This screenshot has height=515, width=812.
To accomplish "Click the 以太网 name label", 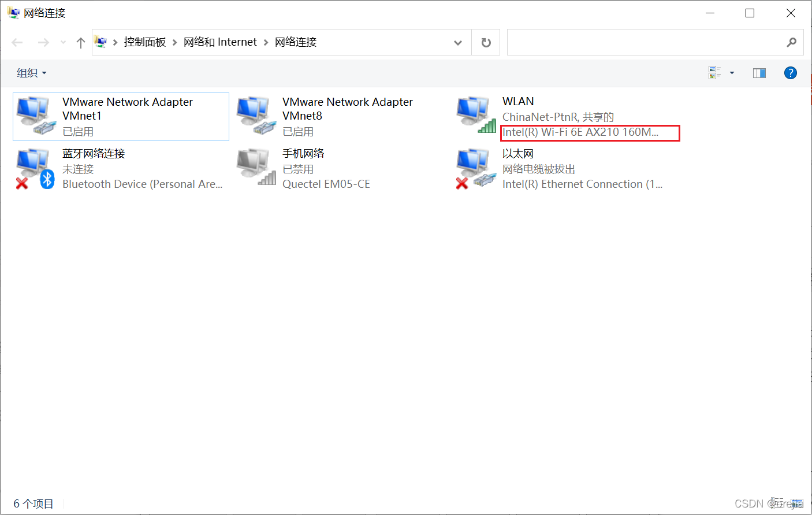I will (x=518, y=154).
